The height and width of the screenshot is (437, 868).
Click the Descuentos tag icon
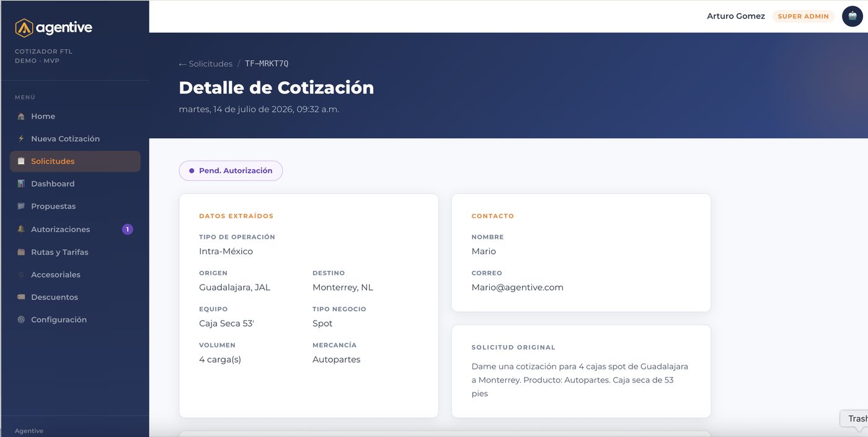(x=21, y=298)
